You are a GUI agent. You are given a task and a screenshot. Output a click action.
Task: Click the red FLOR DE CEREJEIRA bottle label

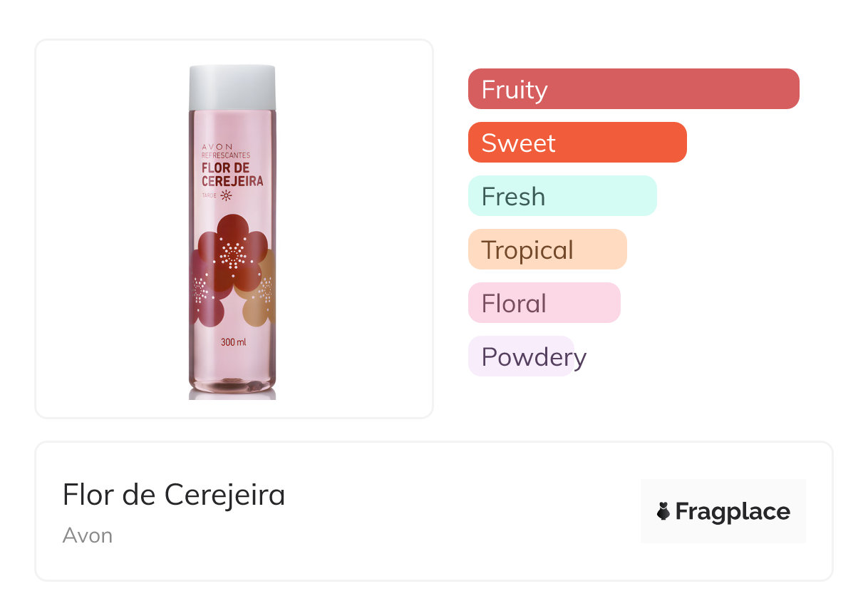pos(232,175)
